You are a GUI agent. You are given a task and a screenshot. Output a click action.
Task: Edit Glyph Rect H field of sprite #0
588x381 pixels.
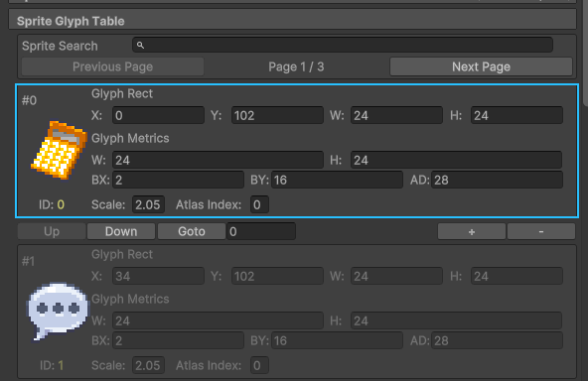click(x=516, y=115)
